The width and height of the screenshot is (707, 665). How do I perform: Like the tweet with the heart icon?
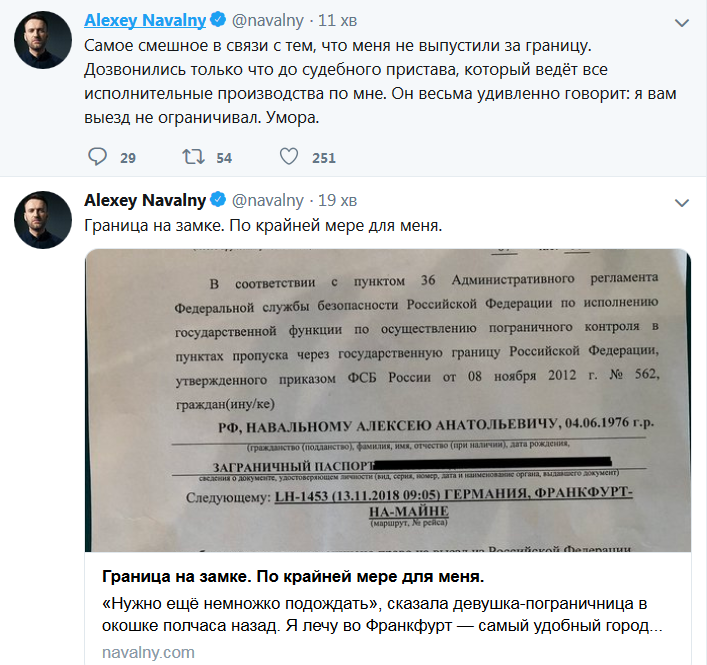[x=288, y=157]
